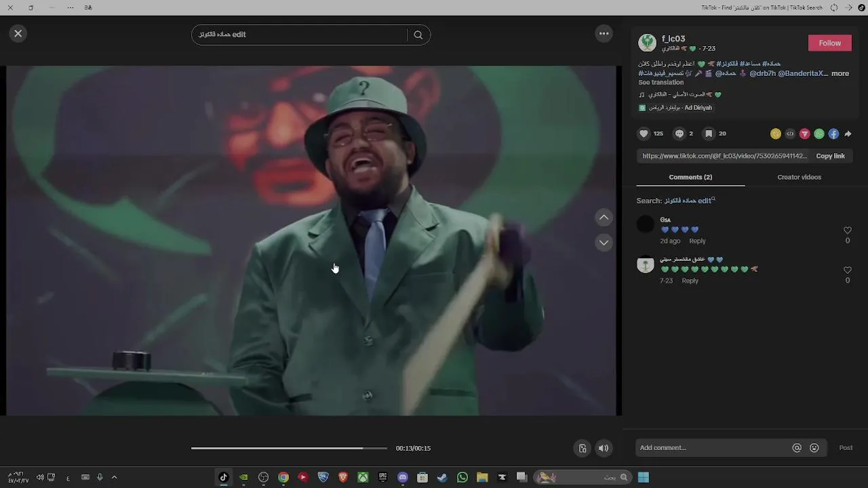Click the Add comment field

713,448
